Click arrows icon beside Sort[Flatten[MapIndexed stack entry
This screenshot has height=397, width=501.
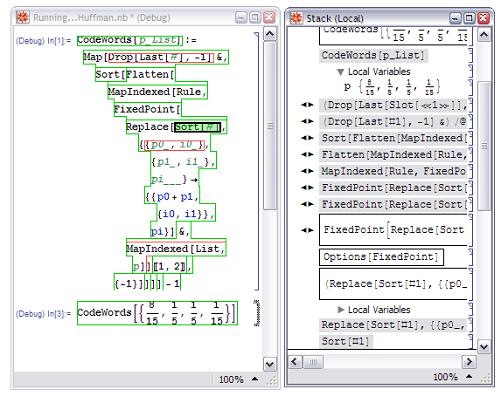307,138
